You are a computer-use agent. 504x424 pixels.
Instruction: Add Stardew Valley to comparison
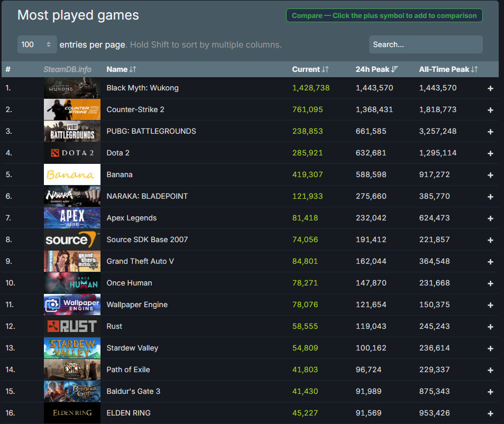(490, 348)
